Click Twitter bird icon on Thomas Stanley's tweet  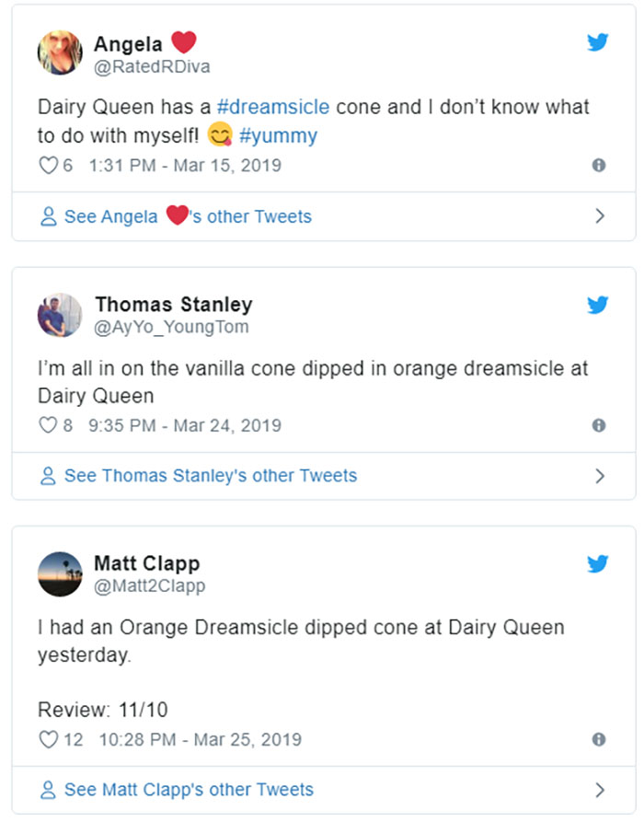click(598, 304)
